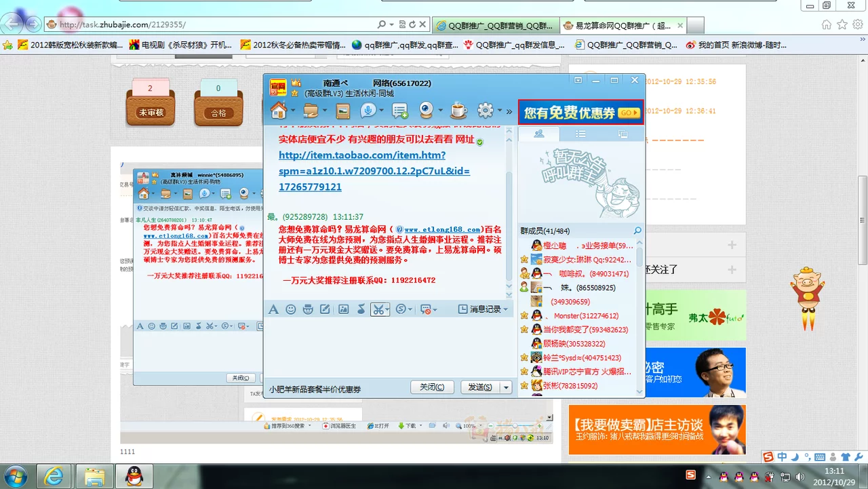Click the message block icon
Image resolution: width=868 pixels, height=489 pixels.
pos(425,309)
